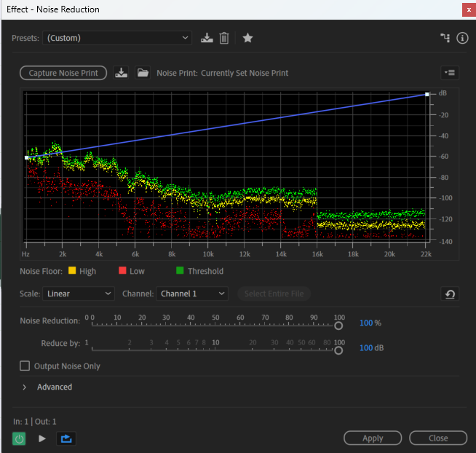Click the Capture Noise Print button

63,73
